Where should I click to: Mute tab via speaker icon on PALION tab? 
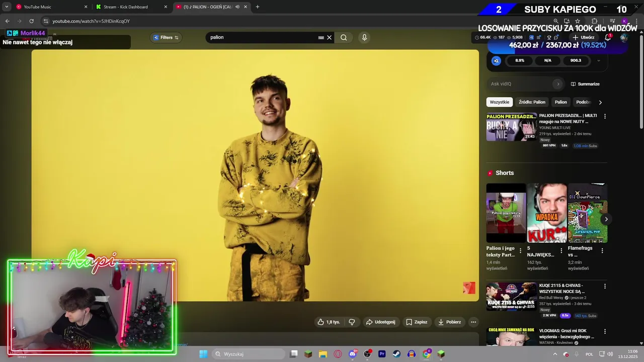coord(237,7)
